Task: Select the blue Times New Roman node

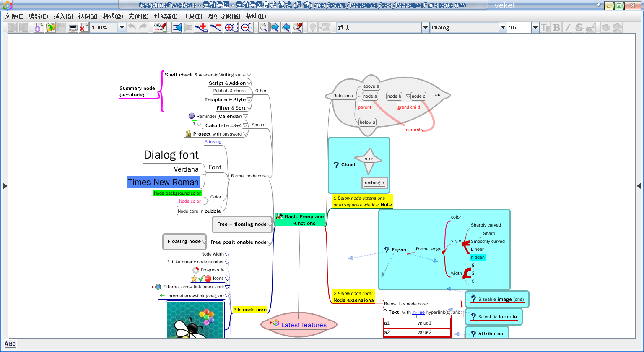Action: pyautogui.click(x=164, y=182)
